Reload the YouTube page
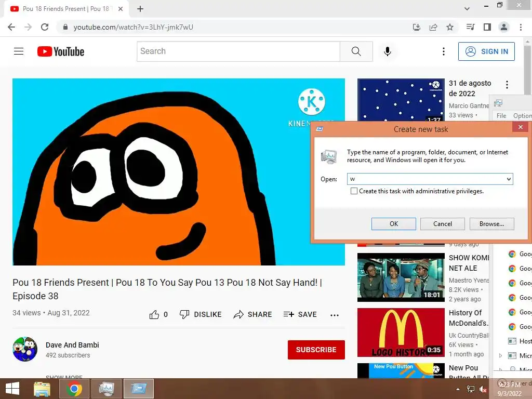 pyautogui.click(x=45, y=27)
